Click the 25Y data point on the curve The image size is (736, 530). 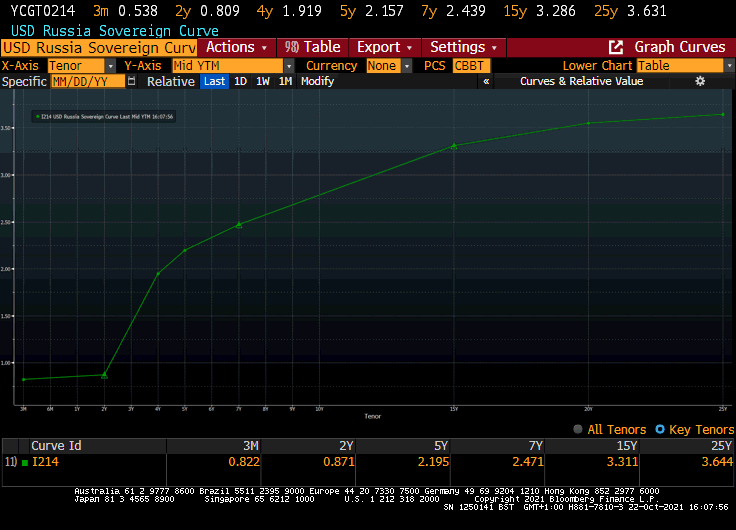tap(723, 115)
